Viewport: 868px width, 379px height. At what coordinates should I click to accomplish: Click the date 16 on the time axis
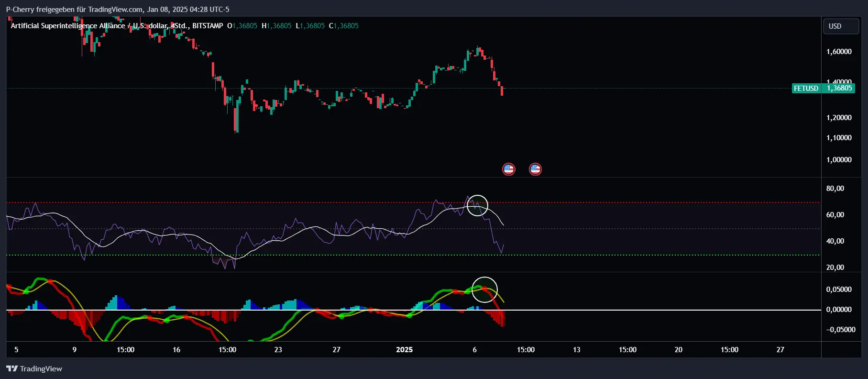176,350
